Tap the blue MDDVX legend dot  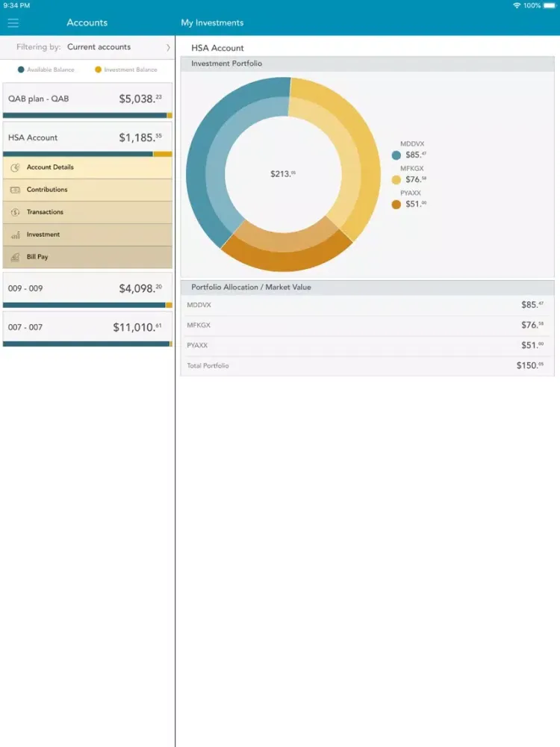pos(396,155)
